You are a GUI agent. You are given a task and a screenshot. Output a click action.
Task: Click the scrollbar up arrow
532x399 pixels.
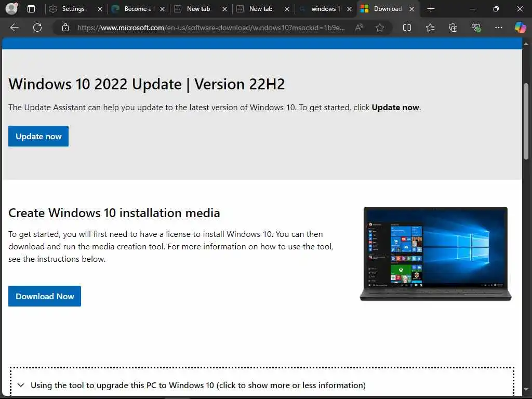526,44
